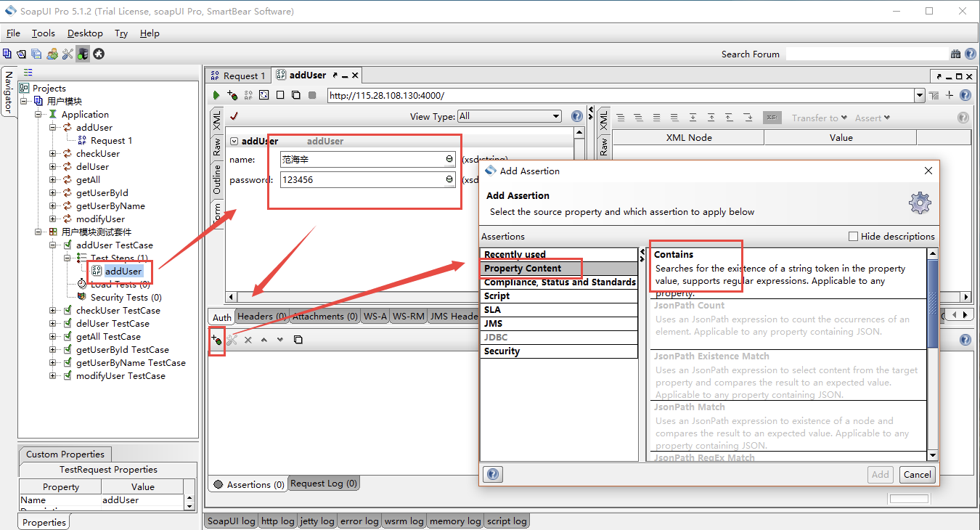Switch to the Headers (0) tab
The height and width of the screenshot is (530, 980).
pyautogui.click(x=262, y=317)
